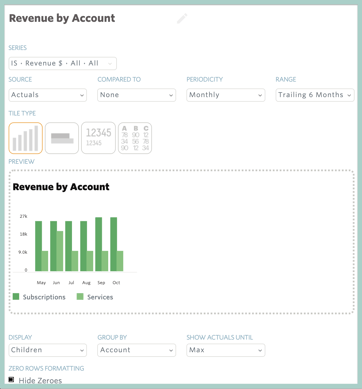Screen dimensions: 362x389
Task: Open the Range dropdown Trailing 6 Months
Action: [315, 95]
